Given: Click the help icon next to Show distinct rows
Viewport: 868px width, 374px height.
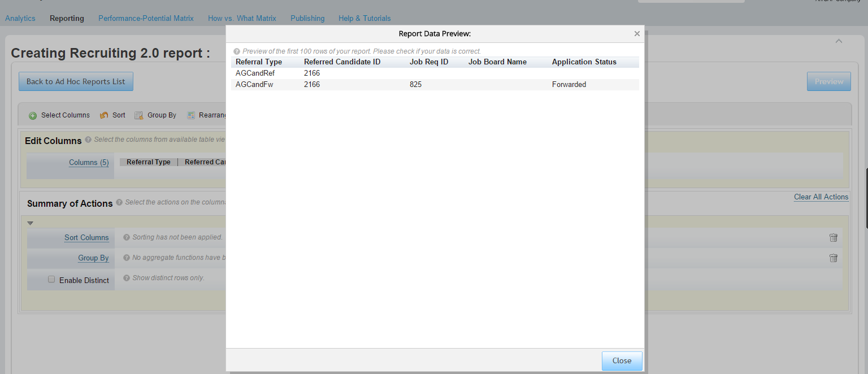Looking at the screenshot, I should tap(127, 278).
